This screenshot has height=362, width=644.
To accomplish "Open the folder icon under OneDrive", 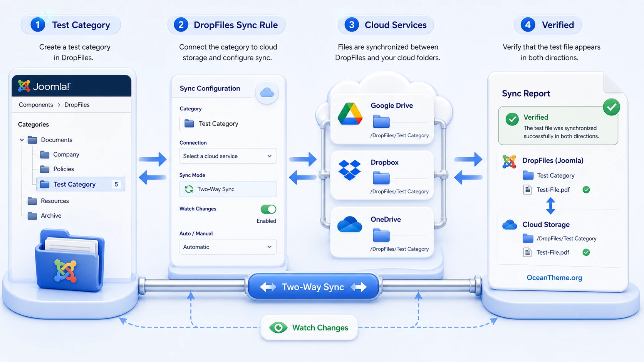I will click(x=381, y=235).
